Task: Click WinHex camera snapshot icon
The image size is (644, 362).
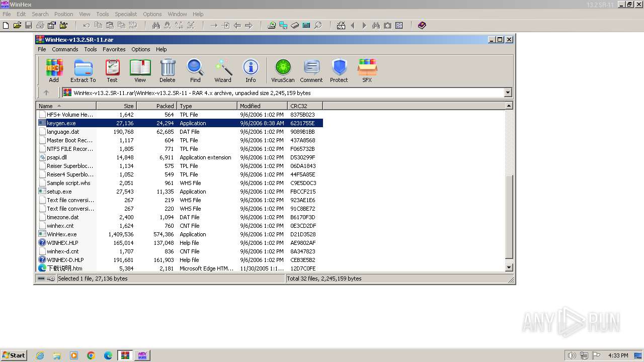Action: tap(387, 25)
